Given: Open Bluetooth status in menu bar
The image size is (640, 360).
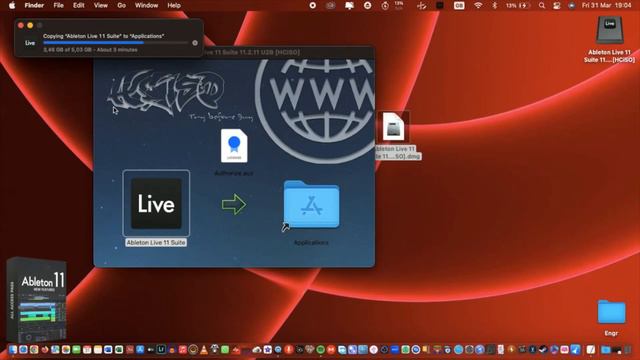Looking at the screenshot, I should [494, 5].
